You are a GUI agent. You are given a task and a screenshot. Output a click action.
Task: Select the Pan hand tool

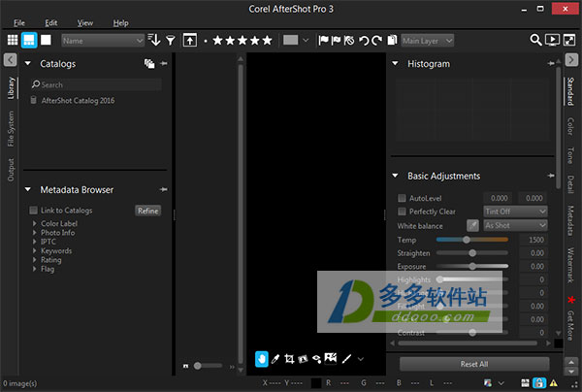pyautogui.click(x=262, y=359)
